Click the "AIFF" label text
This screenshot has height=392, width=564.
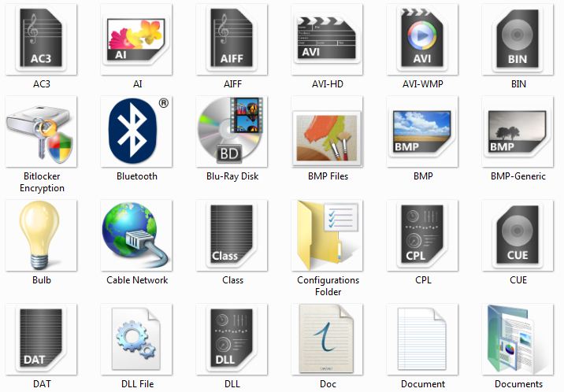232,84
